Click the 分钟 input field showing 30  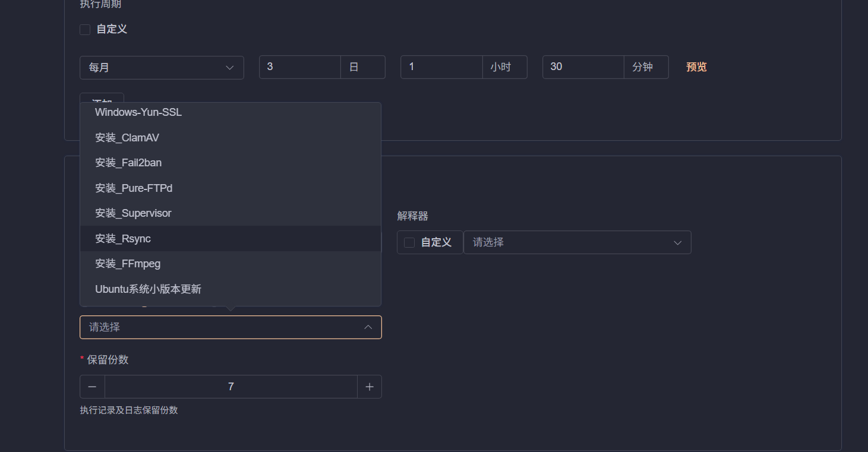(583, 67)
